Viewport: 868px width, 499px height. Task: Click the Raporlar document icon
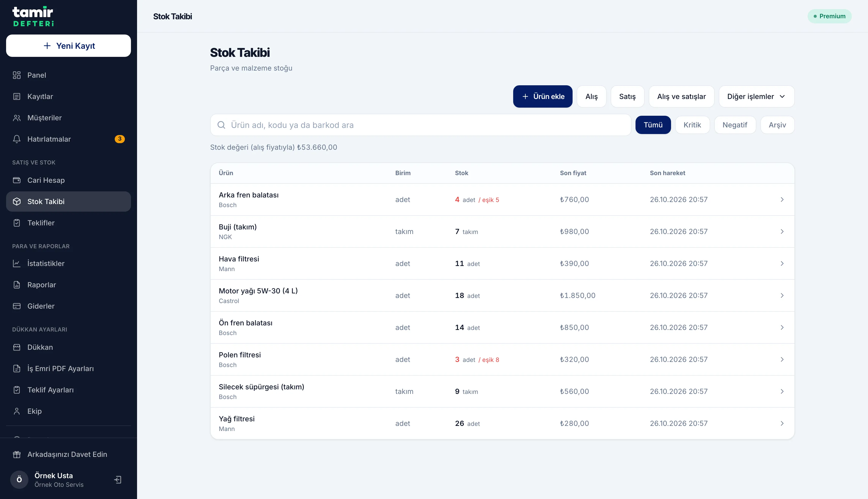pos(17,285)
